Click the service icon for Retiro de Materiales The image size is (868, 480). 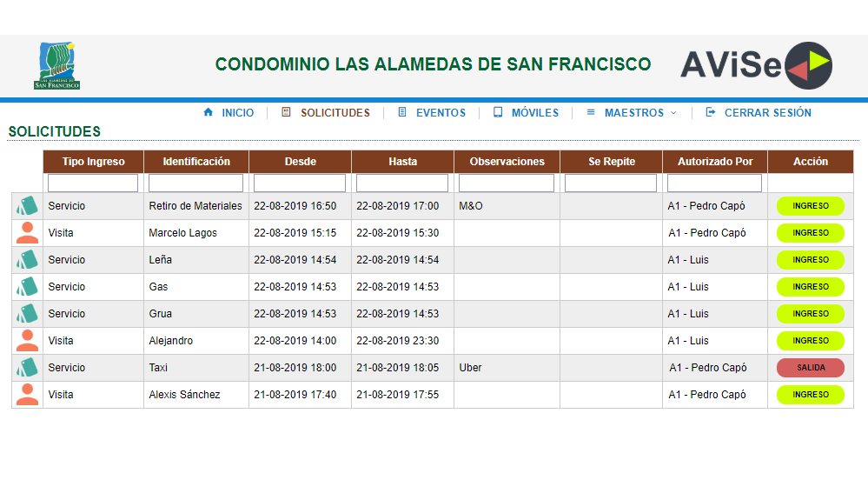[27, 206]
